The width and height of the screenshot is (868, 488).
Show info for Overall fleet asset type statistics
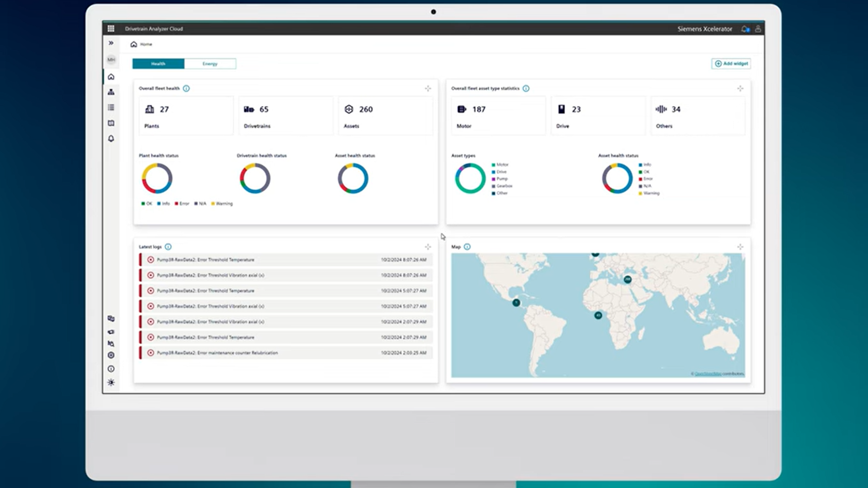click(x=526, y=88)
